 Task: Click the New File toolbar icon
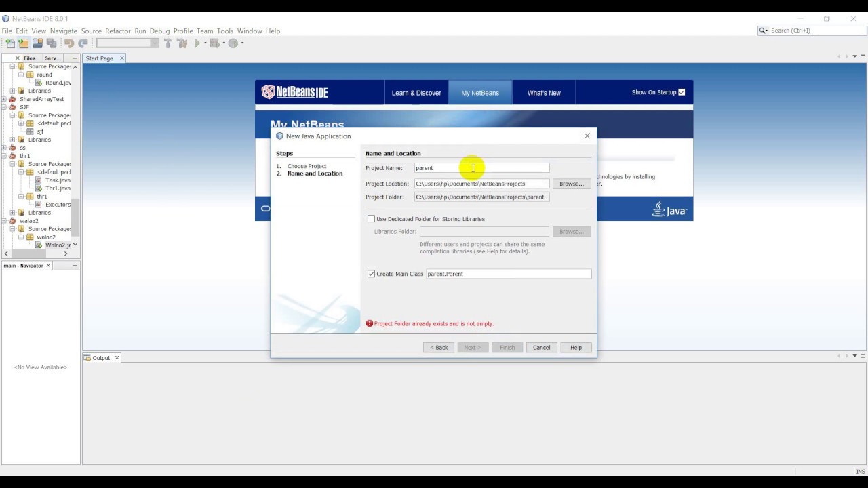tap(10, 43)
